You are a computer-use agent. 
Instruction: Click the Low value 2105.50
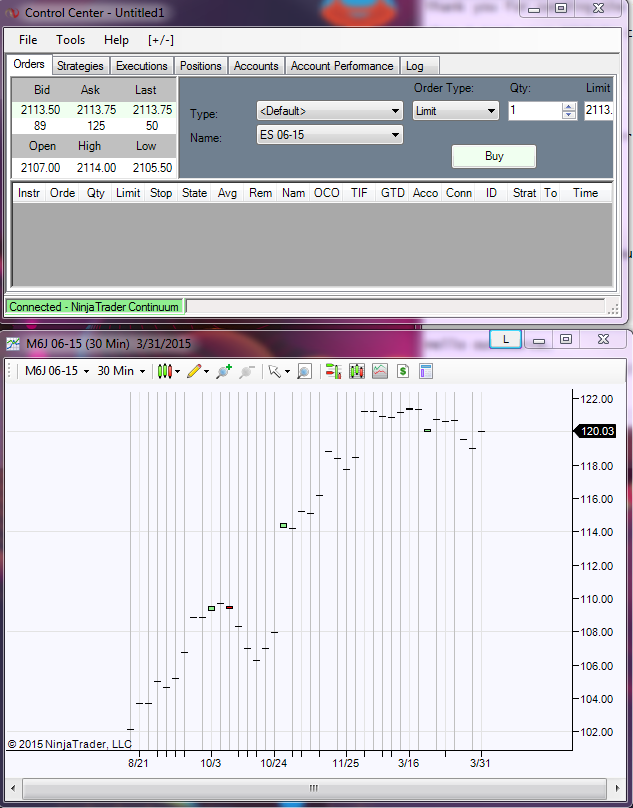point(152,167)
